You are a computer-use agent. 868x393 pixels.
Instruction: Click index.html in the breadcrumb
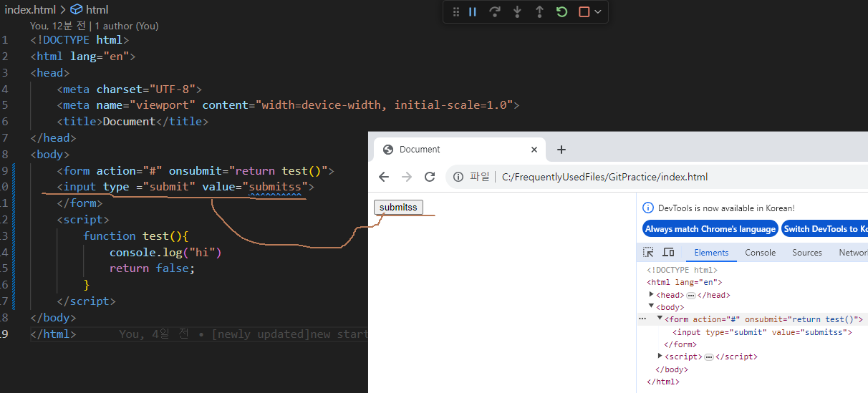(29, 9)
